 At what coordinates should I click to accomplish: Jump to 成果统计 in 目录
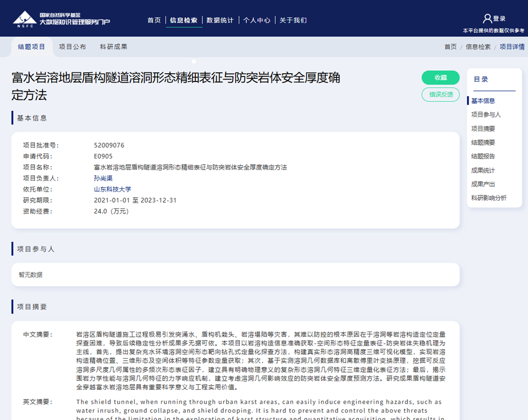[483, 170]
